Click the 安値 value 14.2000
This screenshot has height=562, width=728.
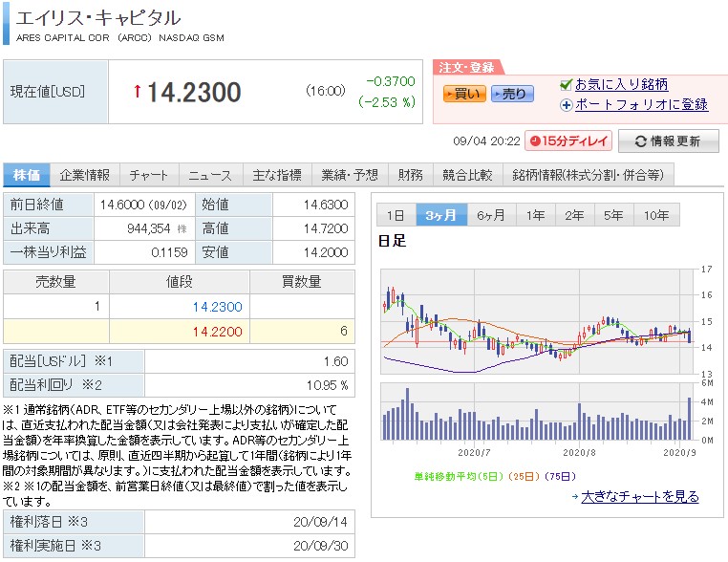click(x=326, y=252)
